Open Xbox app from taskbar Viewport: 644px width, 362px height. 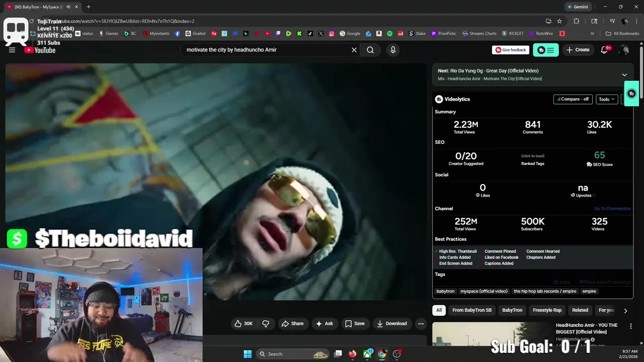pos(368,354)
